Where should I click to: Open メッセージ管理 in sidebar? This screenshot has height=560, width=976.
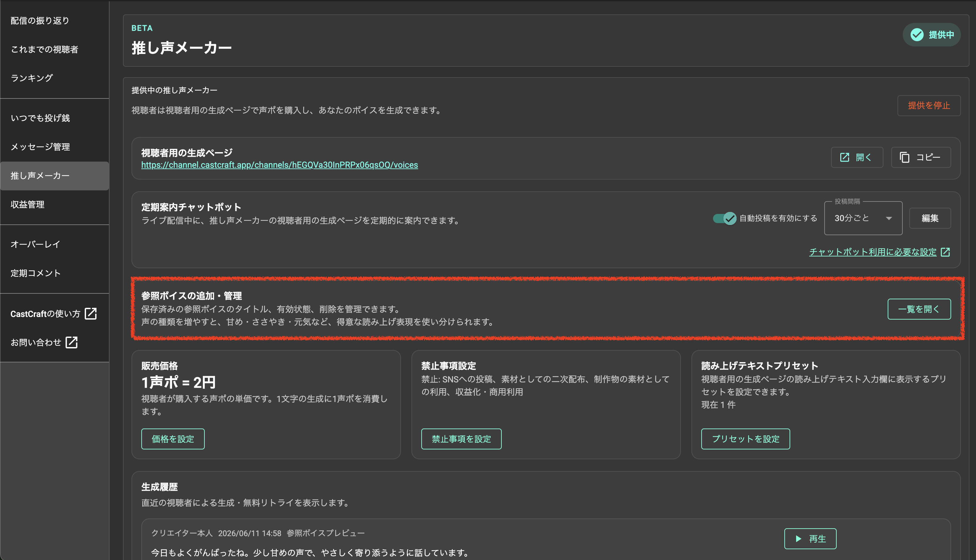point(55,147)
